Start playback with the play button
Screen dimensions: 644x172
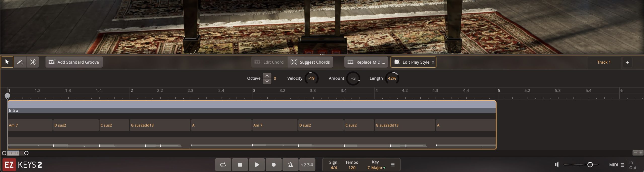257,165
